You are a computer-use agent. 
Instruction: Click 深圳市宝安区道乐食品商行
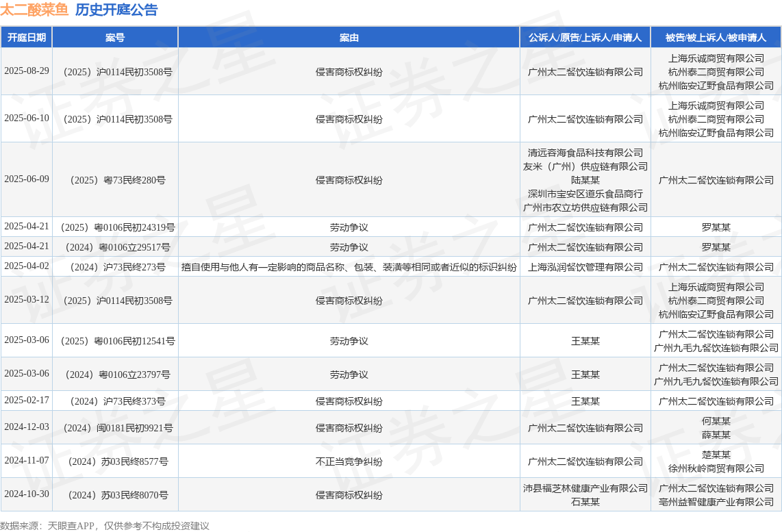coord(585,194)
